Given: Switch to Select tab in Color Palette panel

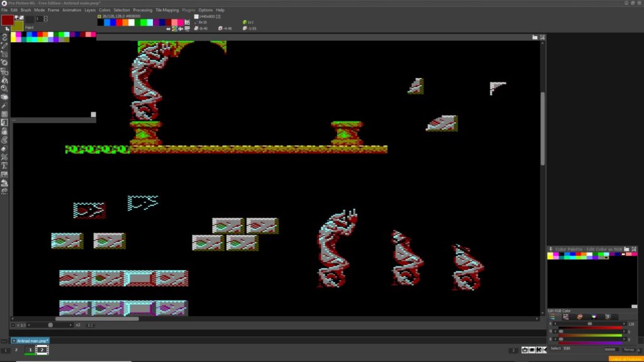Looking at the screenshot, I should (555, 348).
